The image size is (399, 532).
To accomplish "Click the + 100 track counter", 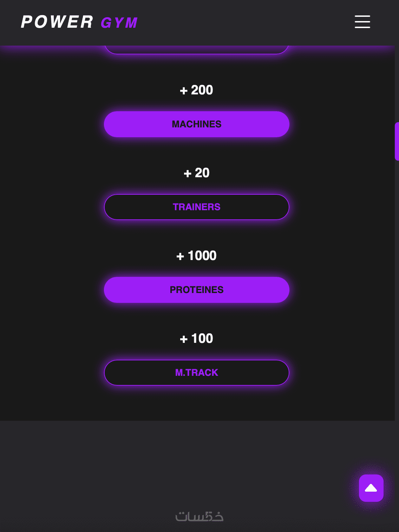I will pyautogui.click(x=197, y=339).
